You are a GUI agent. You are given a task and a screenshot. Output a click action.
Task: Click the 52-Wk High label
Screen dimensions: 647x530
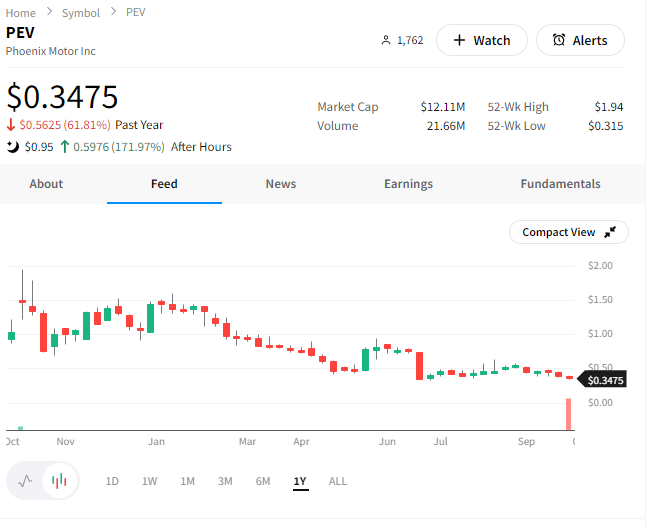click(518, 107)
